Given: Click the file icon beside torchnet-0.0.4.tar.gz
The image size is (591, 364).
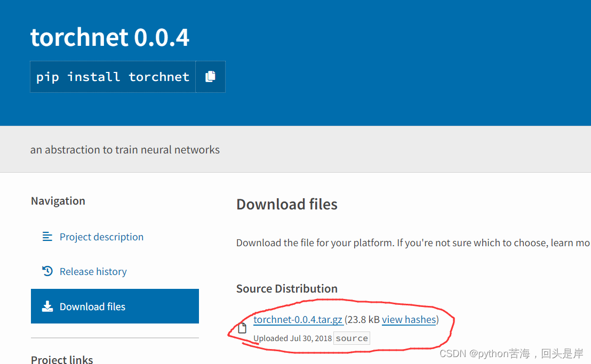Looking at the screenshot, I should (x=243, y=327).
